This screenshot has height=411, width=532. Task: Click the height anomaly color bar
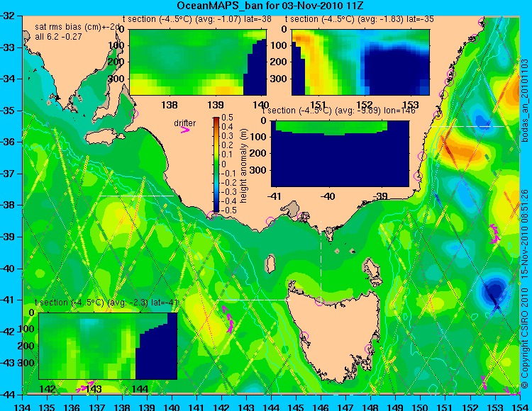(216, 164)
